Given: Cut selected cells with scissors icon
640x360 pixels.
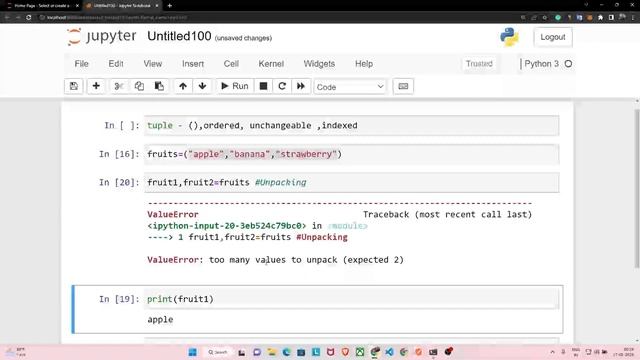Looking at the screenshot, I should (x=119, y=86).
